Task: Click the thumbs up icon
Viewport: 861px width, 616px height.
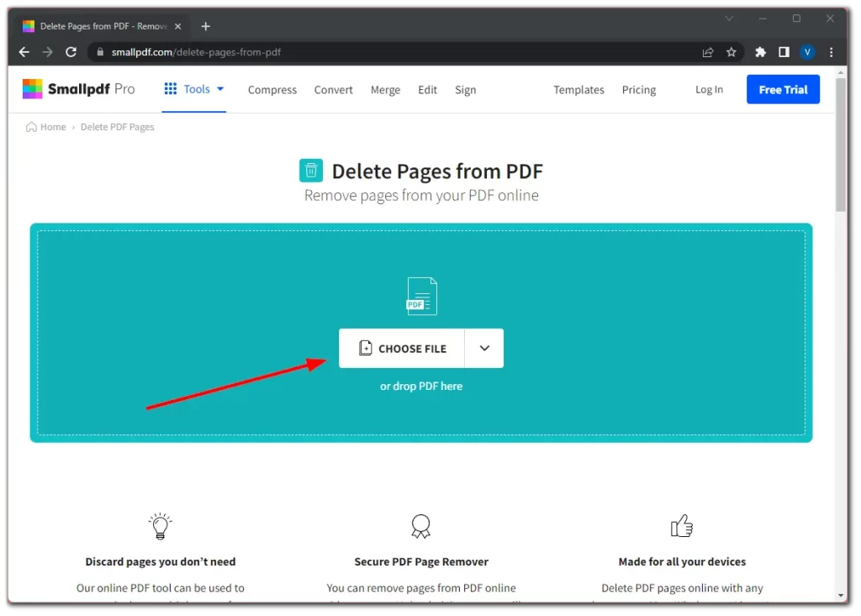Action: click(x=682, y=526)
